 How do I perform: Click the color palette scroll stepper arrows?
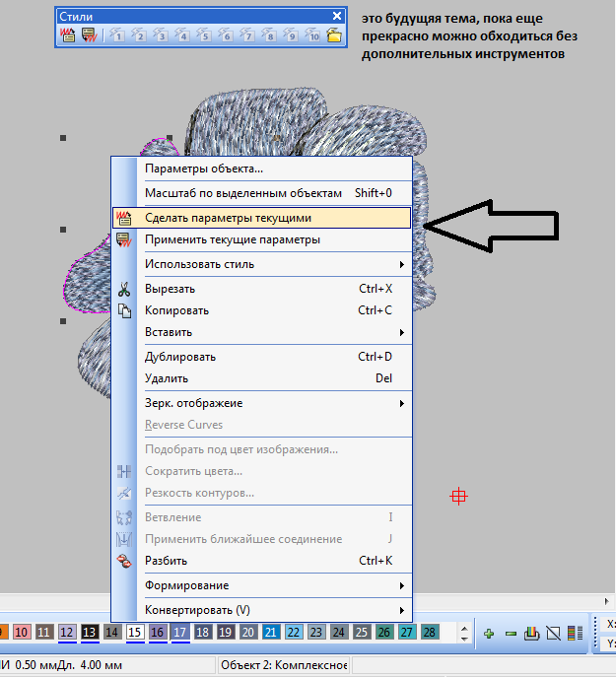pyautogui.click(x=464, y=634)
